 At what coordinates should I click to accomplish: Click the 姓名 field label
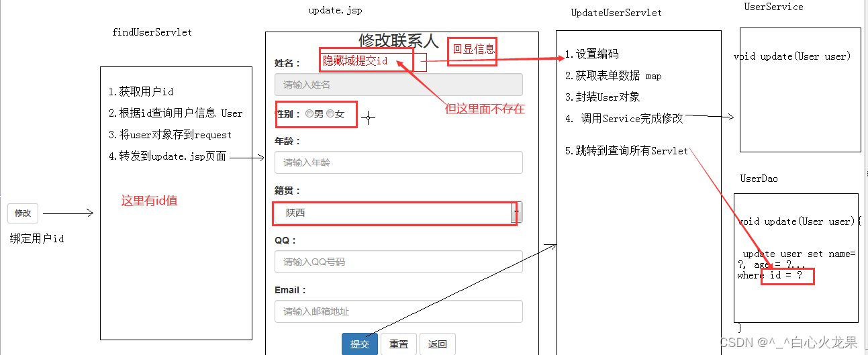(x=287, y=63)
